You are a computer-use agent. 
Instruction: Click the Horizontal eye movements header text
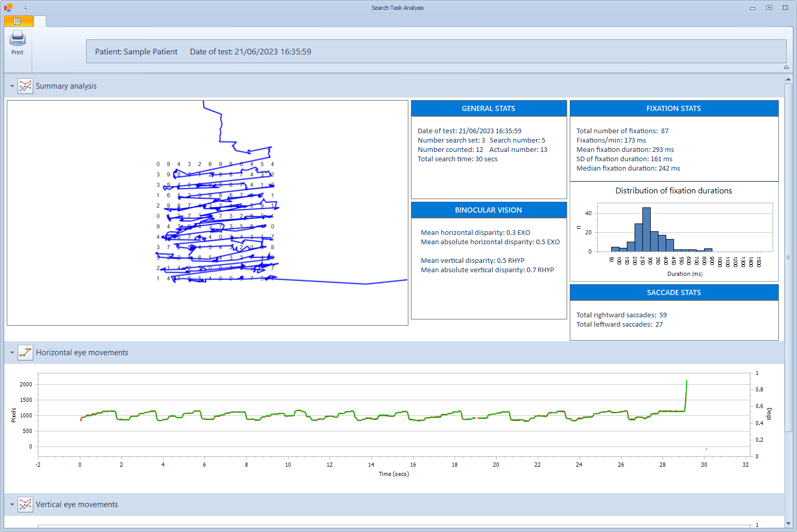pyautogui.click(x=82, y=353)
